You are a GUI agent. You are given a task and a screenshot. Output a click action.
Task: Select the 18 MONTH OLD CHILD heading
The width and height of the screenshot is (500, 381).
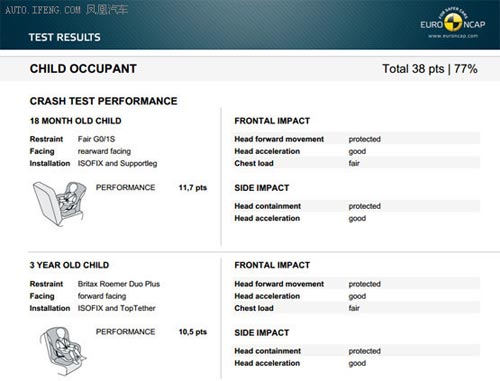click(76, 121)
